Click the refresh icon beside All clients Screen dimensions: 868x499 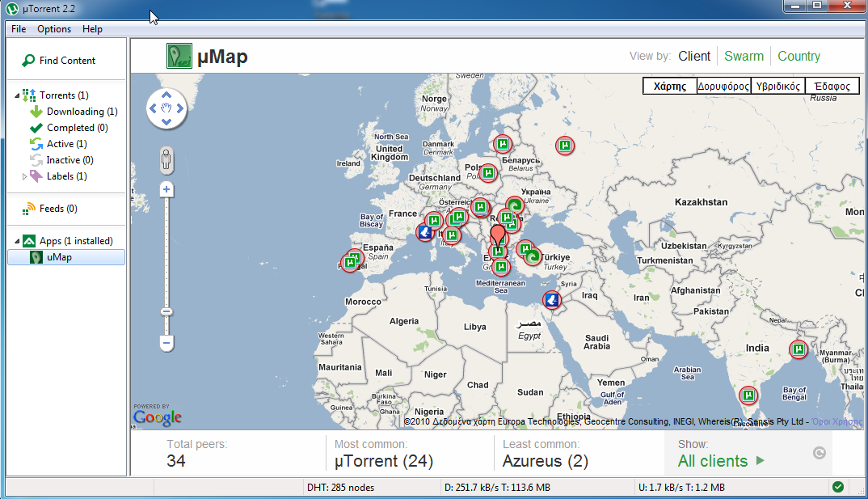pyautogui.click(x=820, y=453)
